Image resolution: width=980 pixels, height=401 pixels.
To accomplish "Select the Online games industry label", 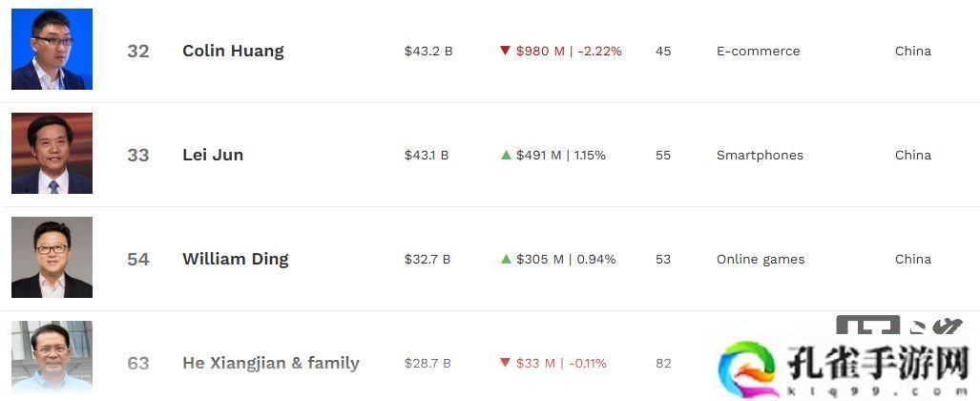I will coord(761,260).
